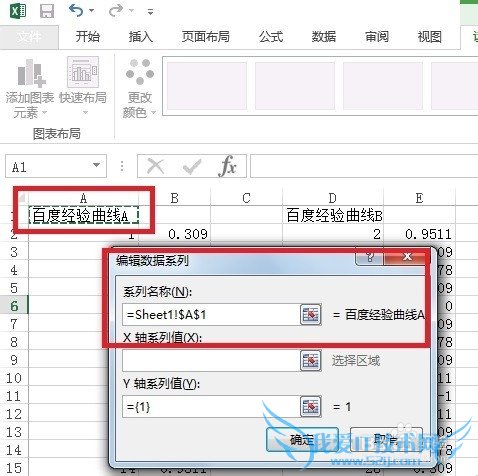Select column B header
Image resolution: width=478 pixels, height=476 pixels.
point(175,198)
